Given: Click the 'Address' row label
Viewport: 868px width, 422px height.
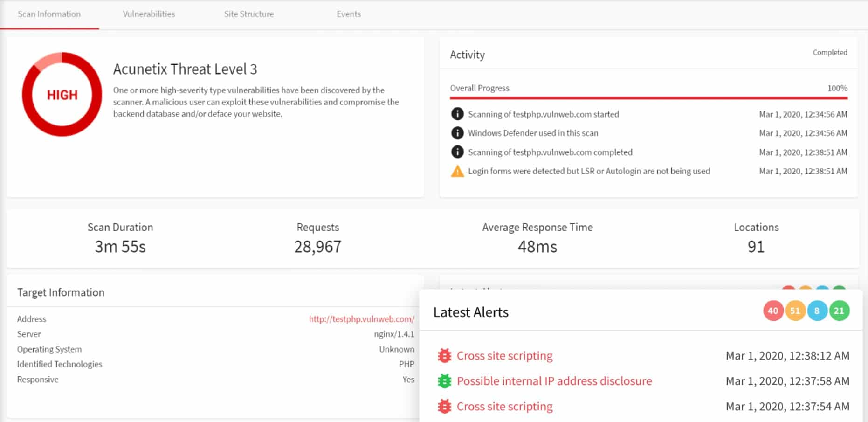Looking at the screenshot, I should point(32,319).
